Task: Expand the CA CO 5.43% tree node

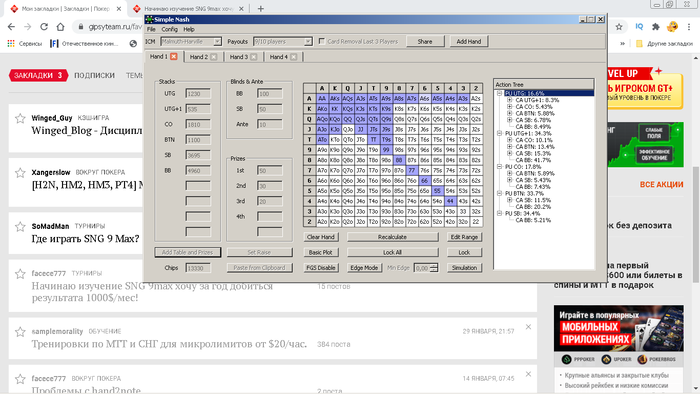Action: [509, 107]
